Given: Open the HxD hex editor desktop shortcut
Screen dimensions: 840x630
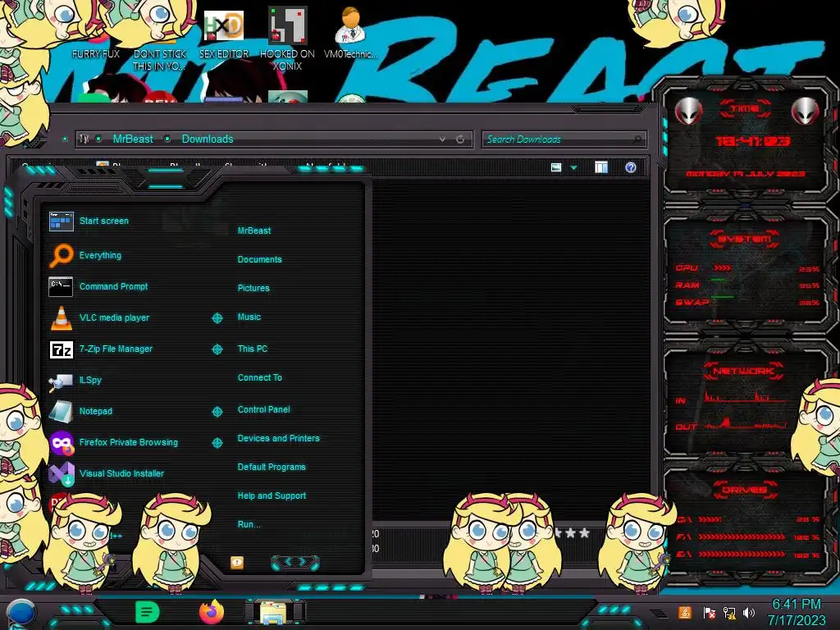Looking at the screenshot, I should tap(224, 34).
